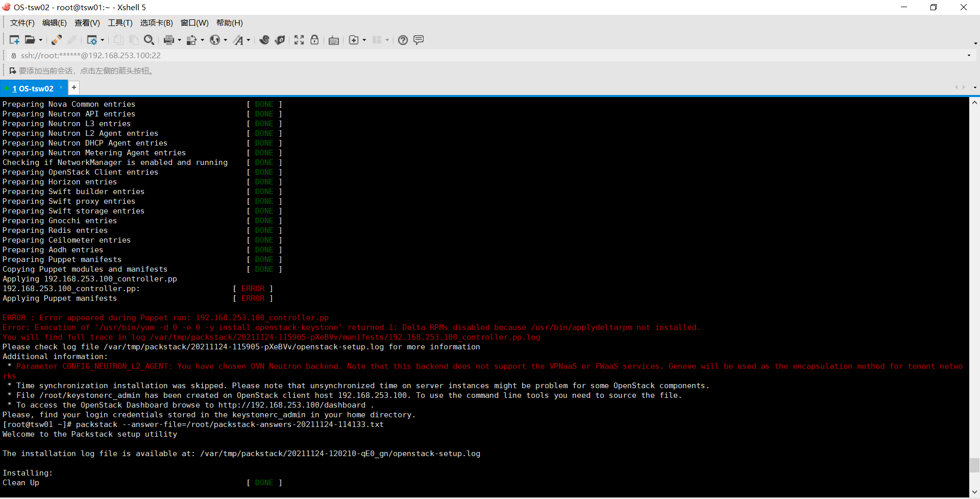Open the 选项卡(B) menu
The image size is (980, 499).
point(157,23)
